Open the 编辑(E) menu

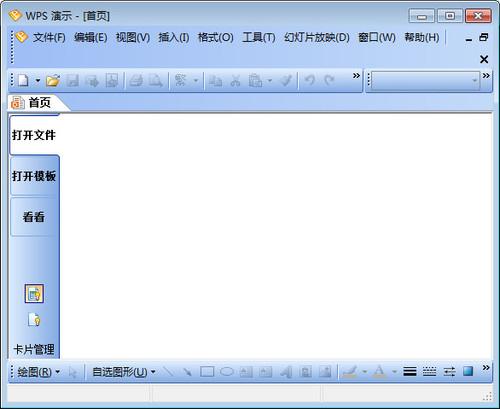pyautogui.click(x=91, y=37)
